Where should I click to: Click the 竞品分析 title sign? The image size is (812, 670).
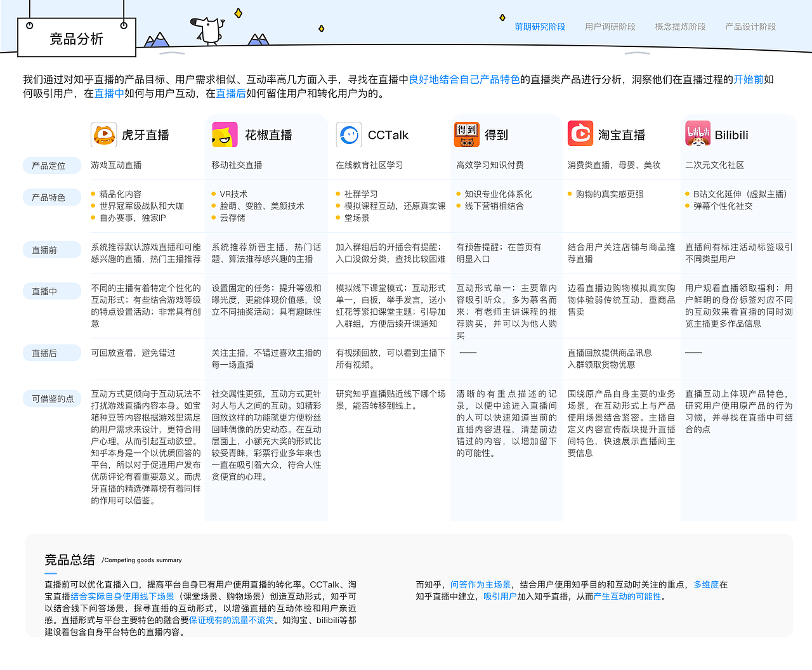click(x=77, y=39)
